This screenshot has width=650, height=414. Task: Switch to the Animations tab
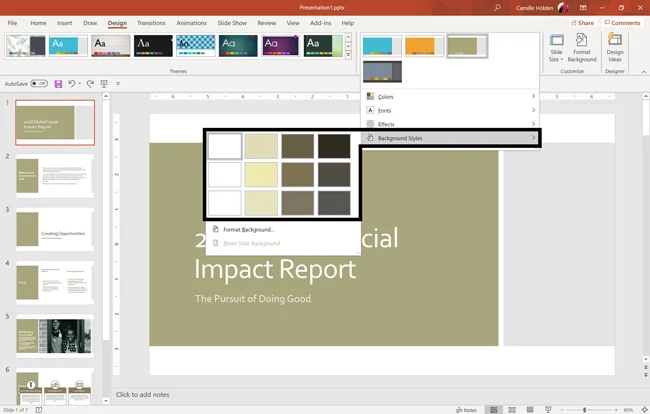[192, 23]
